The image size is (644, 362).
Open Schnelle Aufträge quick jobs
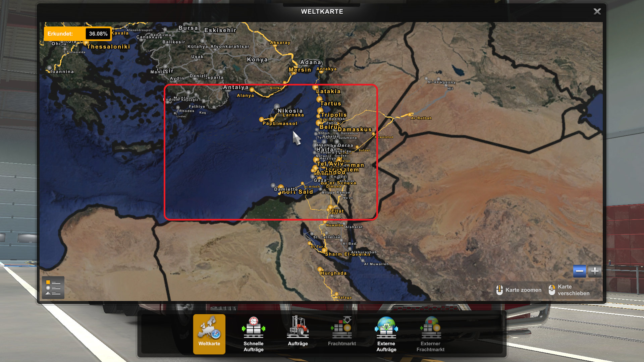pyautogui.click(x=253, y=334)
